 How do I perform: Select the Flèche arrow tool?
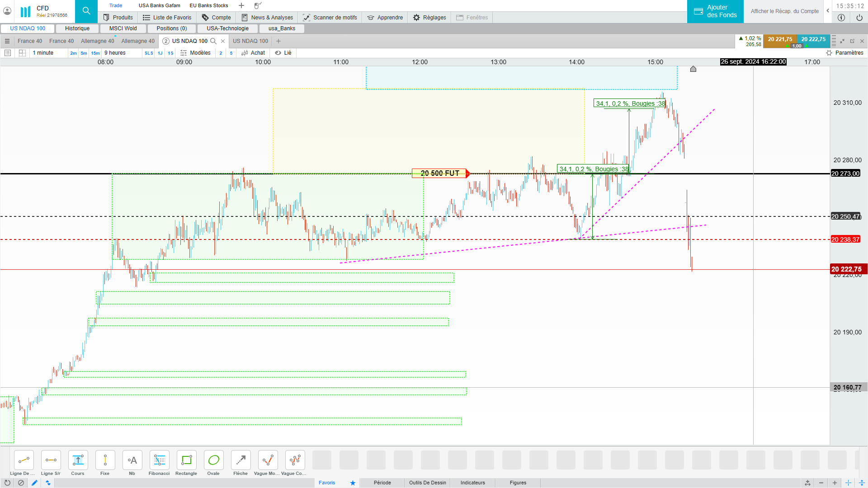pos(241,460)
